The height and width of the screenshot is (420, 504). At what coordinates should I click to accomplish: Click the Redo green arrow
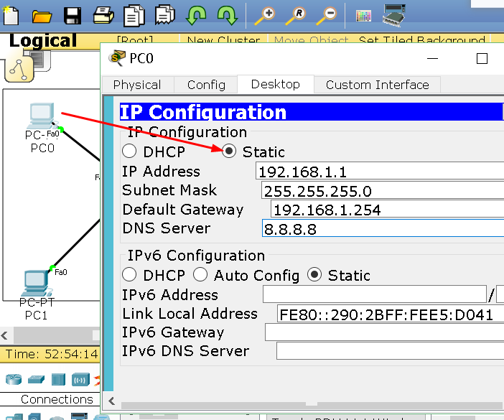(x=228, y=16)
